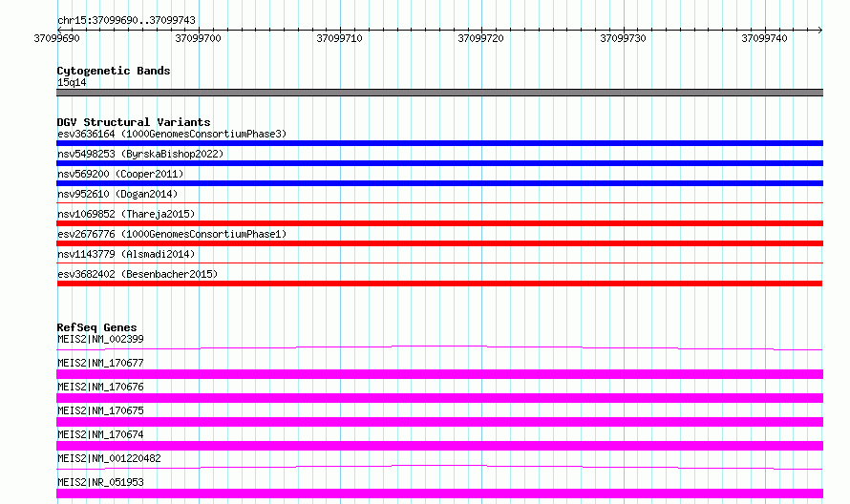Select variant label esv3682402 (Besenbacher2015)

click(x=138, y=274)
